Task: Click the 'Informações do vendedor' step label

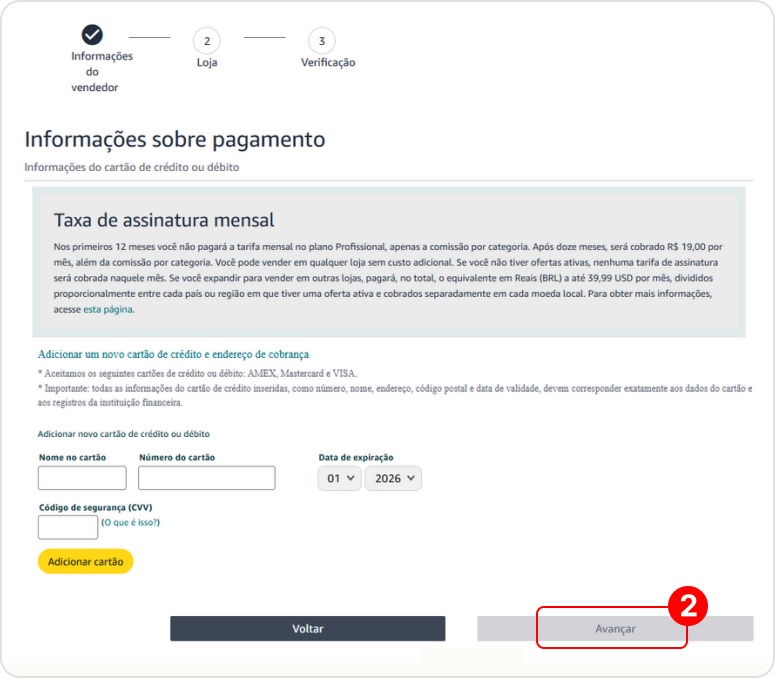Action: click(x=101, y=72)
